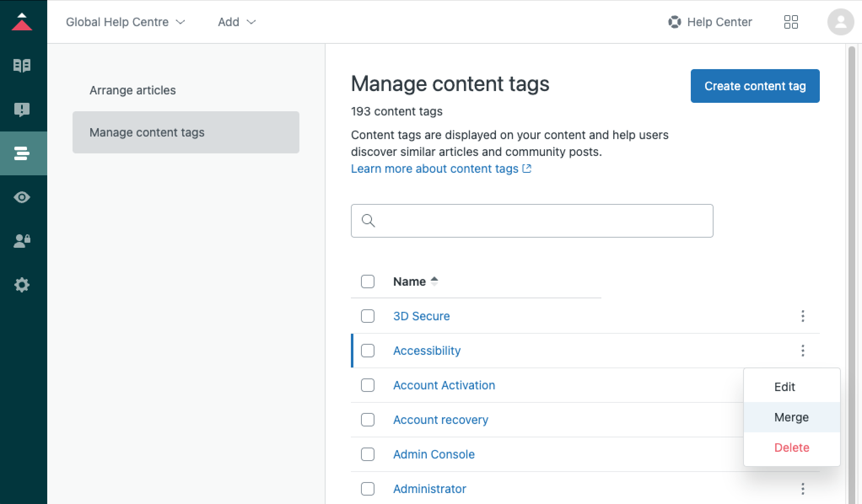Open your profile avatar menu
Image resolution: width=862 pixels, height=504 pixels.
[840, 22]
